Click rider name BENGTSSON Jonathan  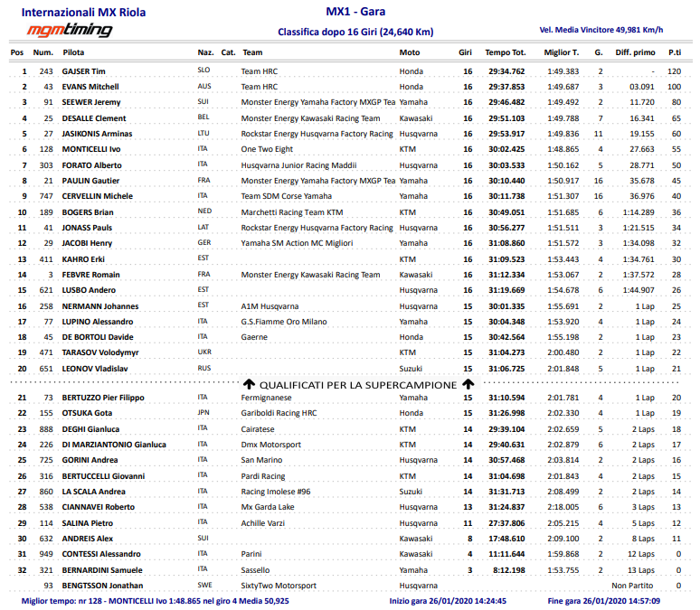click(102, 586)
